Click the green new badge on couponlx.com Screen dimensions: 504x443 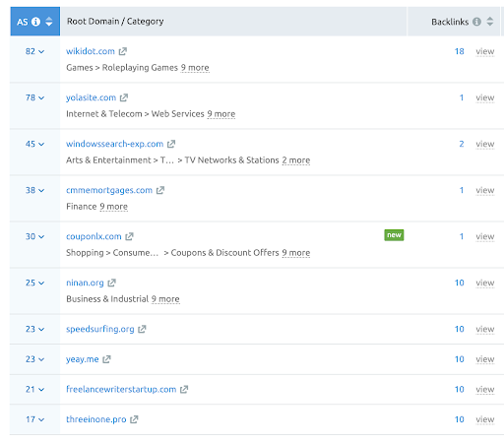click(394, 235)
